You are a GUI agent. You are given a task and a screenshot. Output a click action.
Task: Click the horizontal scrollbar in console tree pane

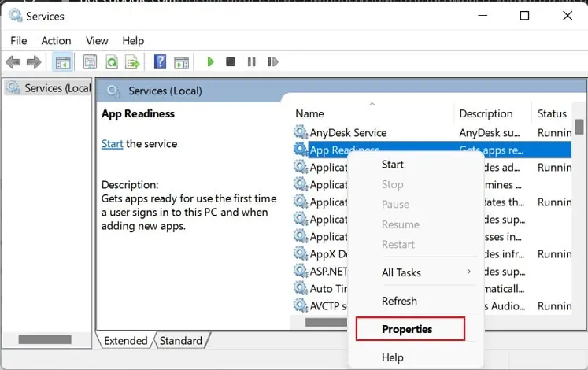(x=45, y=339)
